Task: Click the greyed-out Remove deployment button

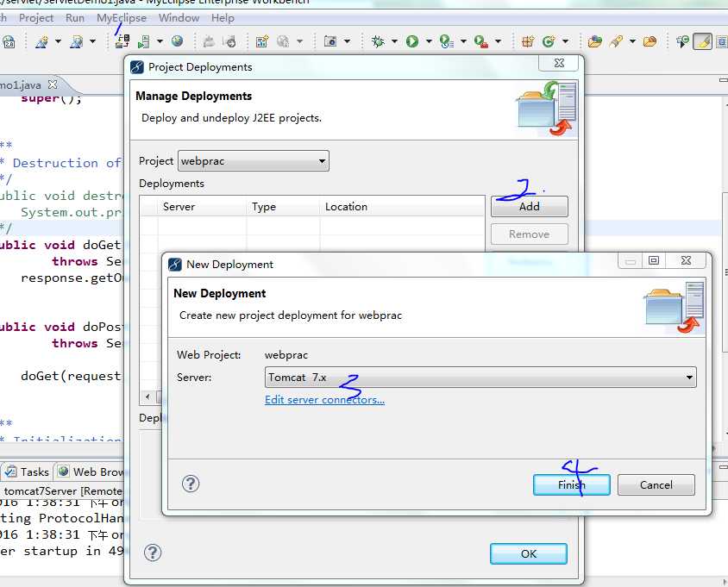Action: (x=530, y=234)
